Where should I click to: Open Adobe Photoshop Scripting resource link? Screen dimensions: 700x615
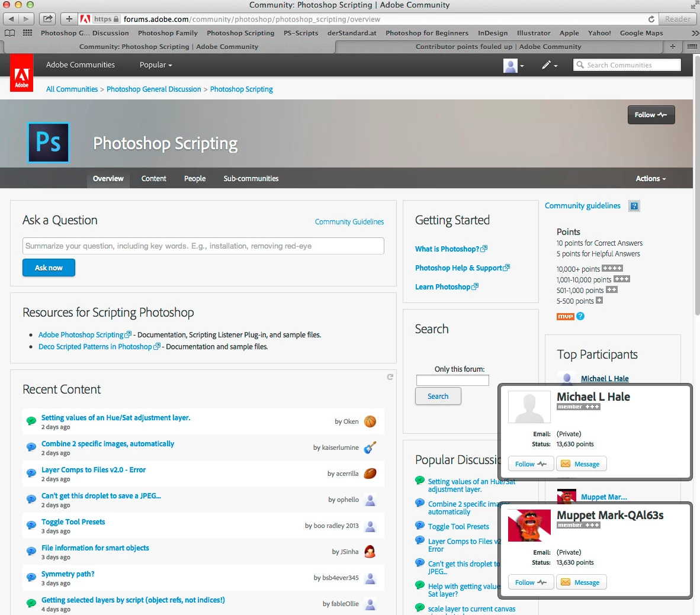pos(85,334)
